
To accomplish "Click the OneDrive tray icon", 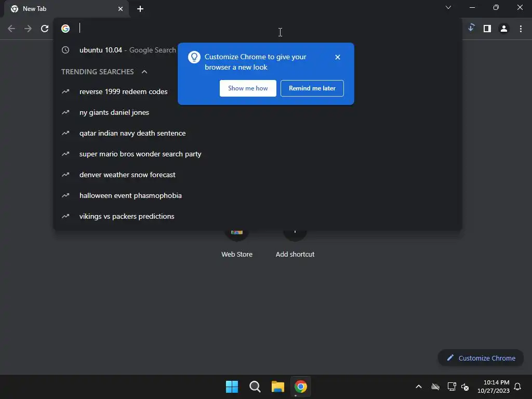I will point(435,387).
